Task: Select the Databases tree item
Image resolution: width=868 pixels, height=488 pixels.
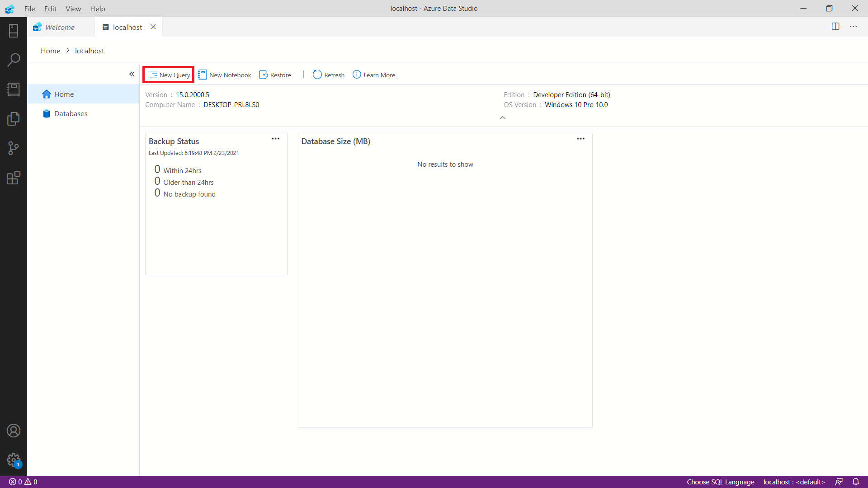Action: [x=71, y=113]
